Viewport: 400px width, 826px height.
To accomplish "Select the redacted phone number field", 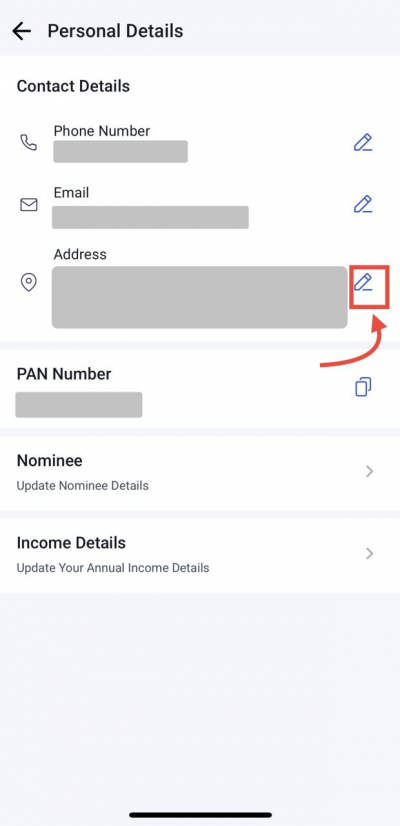I will pos(120,152).
